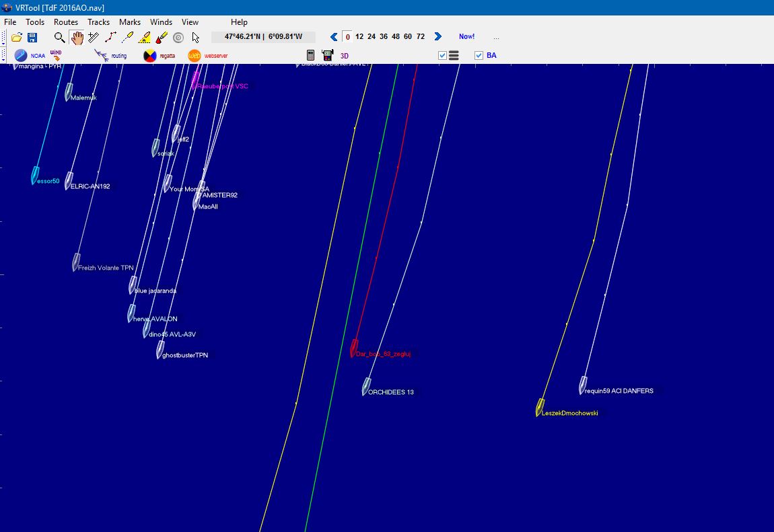This screenshot has height=532, width=774.
Task: Select the Malemuk boat
Action: [69, 92]
